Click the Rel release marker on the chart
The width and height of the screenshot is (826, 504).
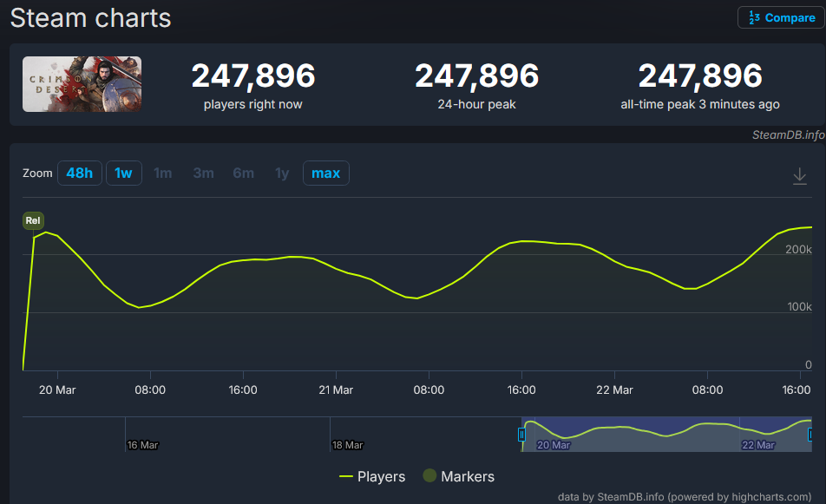tap(33, 220)
